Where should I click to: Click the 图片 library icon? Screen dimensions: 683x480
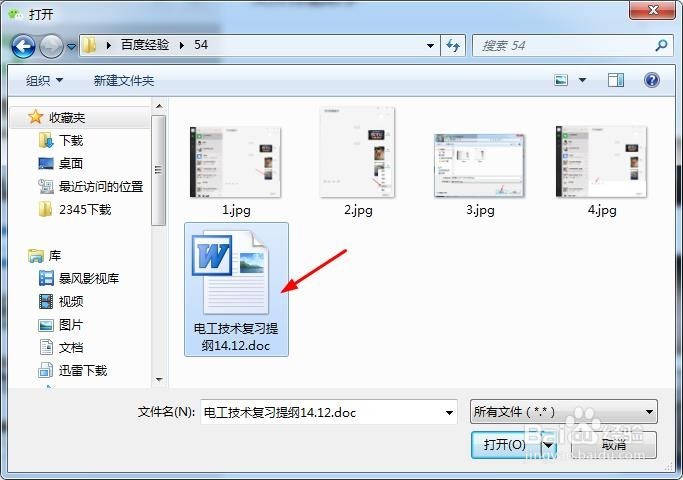point(46,325)
